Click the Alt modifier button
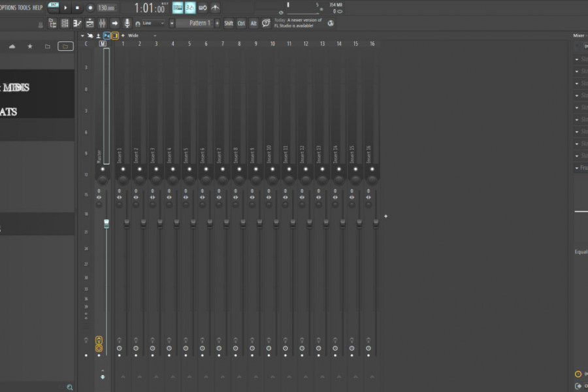Screen dimensions: 588x392 click(x=254, y=24)
